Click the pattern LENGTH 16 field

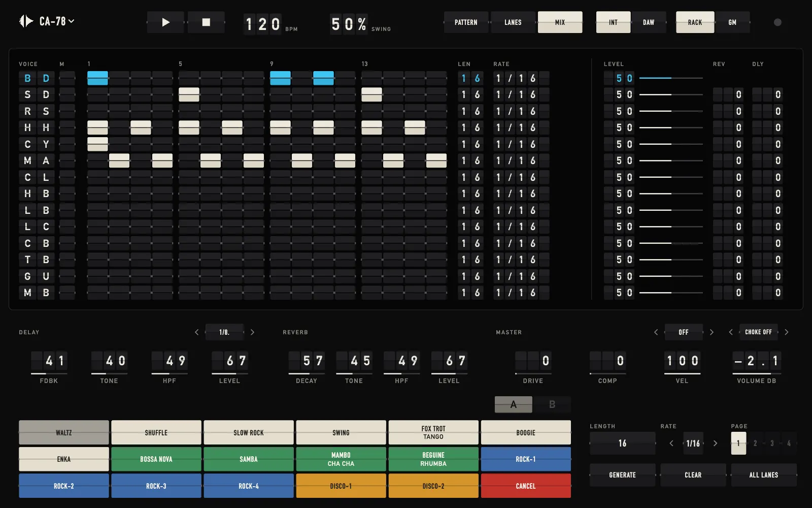coord(622,443)
